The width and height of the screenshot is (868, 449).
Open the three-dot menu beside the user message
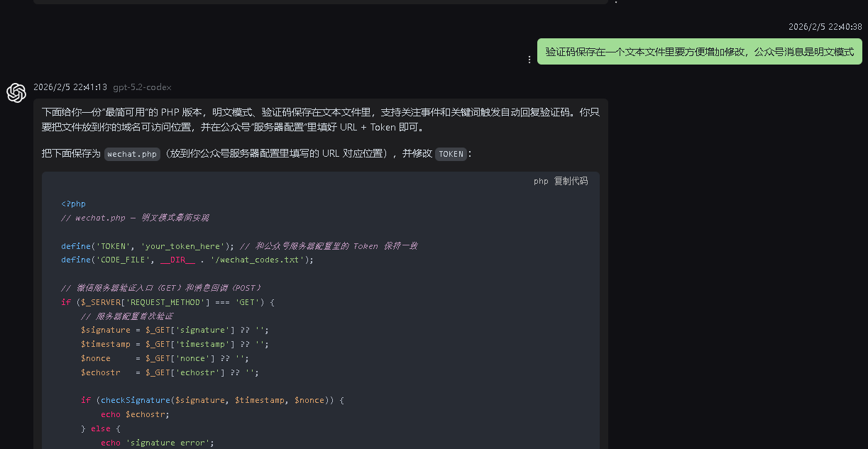click(529, 60)
